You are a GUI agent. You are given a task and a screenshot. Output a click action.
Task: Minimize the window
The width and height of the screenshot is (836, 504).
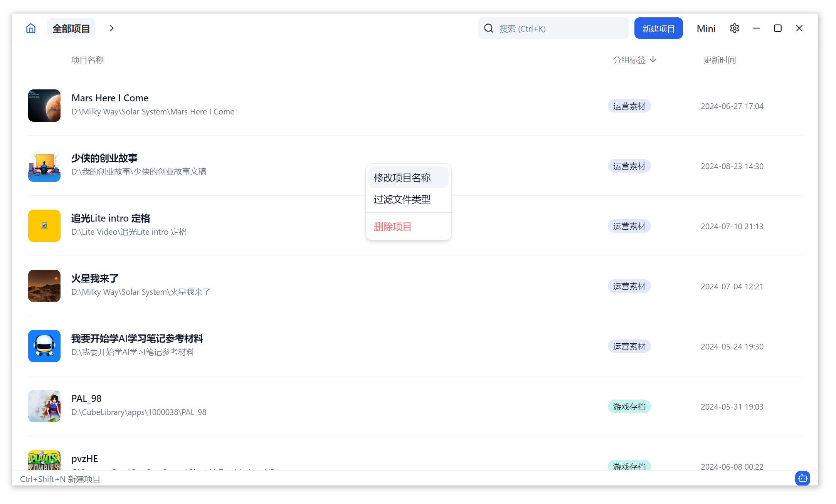(x=756, y=28)
